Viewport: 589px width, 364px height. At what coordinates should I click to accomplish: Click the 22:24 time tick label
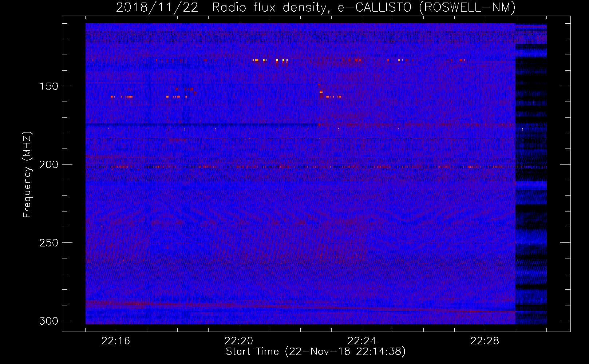click(x=362, y=341)
